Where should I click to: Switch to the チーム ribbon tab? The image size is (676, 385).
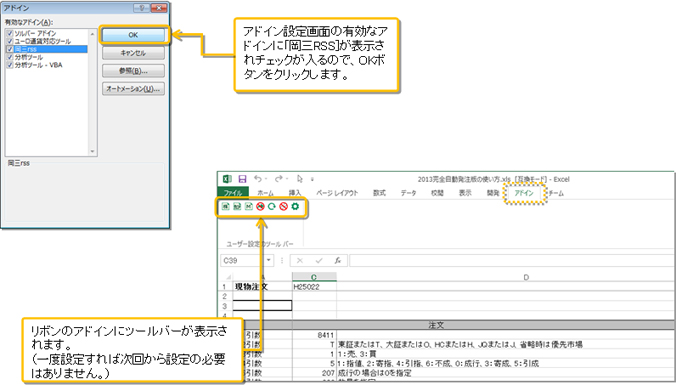tap(556, 193)
